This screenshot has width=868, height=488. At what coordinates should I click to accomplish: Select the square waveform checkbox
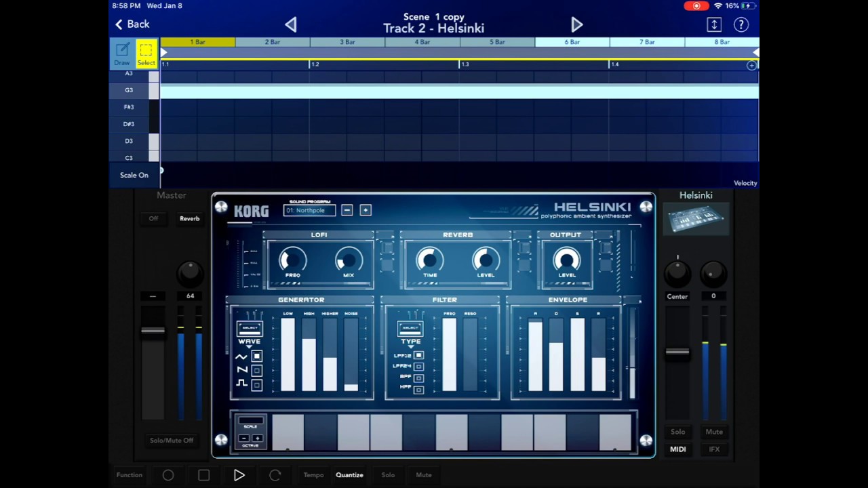(256, 385)
